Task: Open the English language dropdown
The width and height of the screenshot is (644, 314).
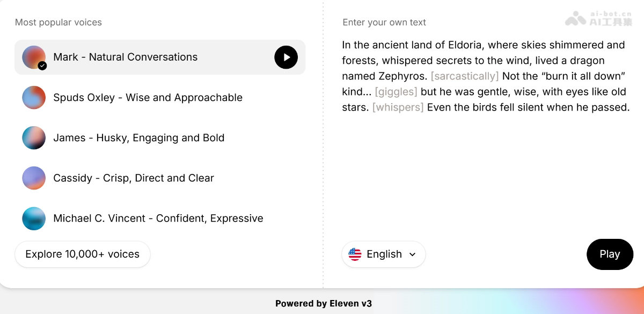Action: pyautogui.click(x=383, y=254)
